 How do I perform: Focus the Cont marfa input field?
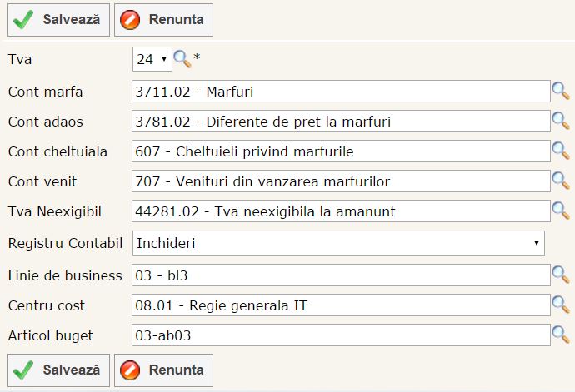[x=341, y=92]
